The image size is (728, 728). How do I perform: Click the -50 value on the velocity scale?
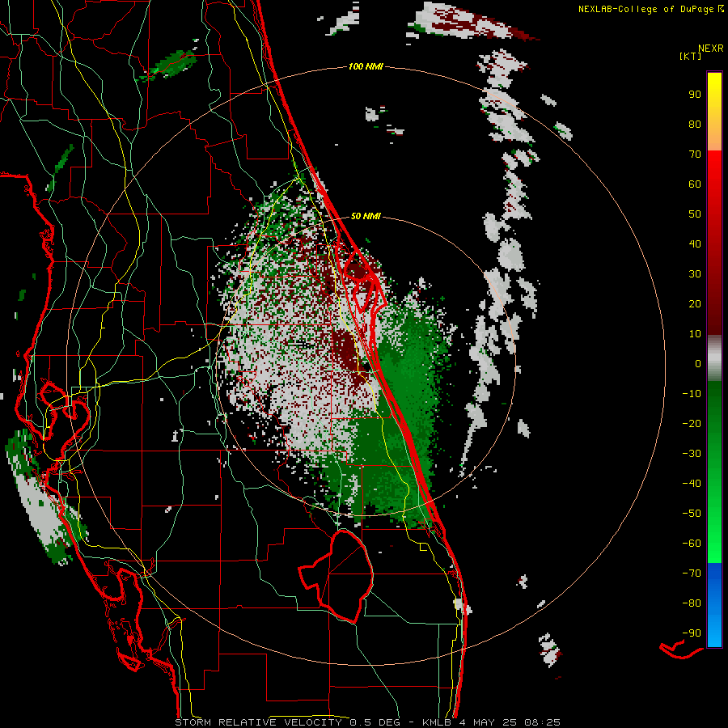[x=692, y=514]
